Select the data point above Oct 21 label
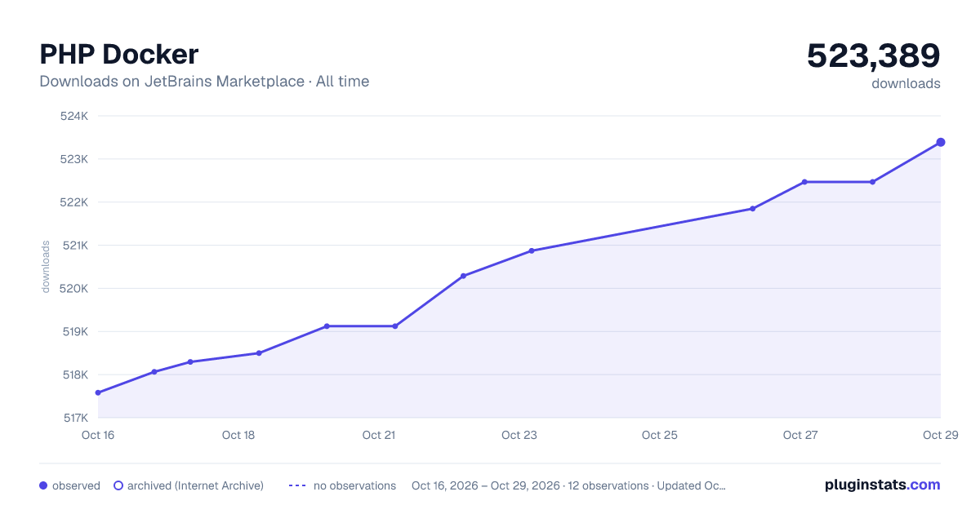 tap(395, 326)
